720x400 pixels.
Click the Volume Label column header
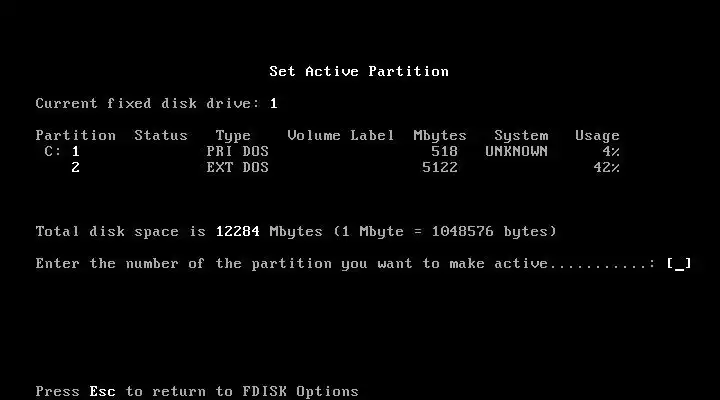[341, 135]
